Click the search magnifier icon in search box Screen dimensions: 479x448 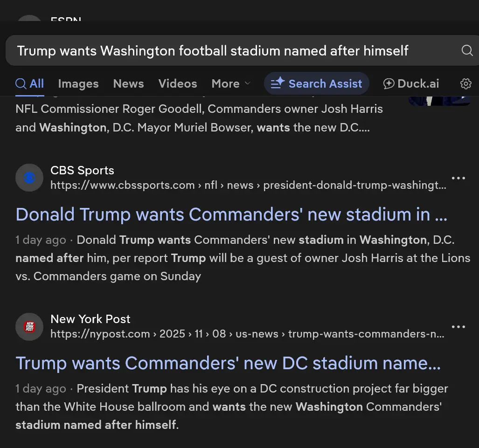coord(467,50)
